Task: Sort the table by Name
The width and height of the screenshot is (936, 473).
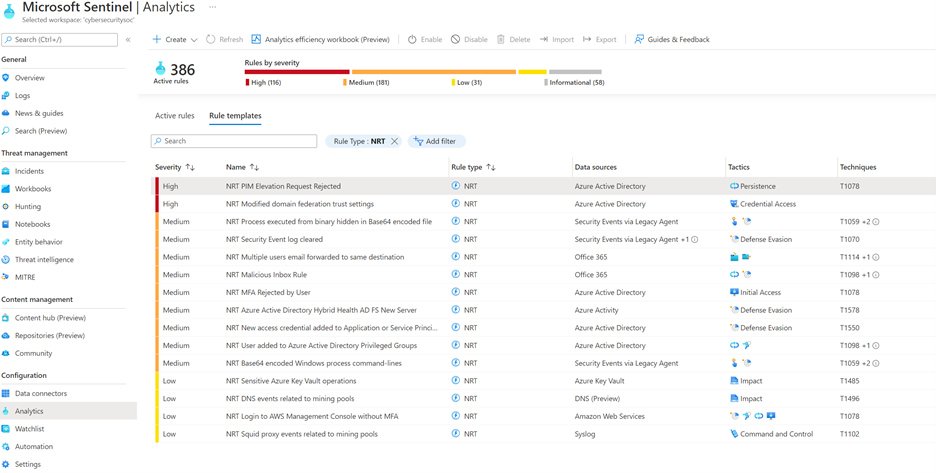Action: pyautogui.click(x=242, y=167)
